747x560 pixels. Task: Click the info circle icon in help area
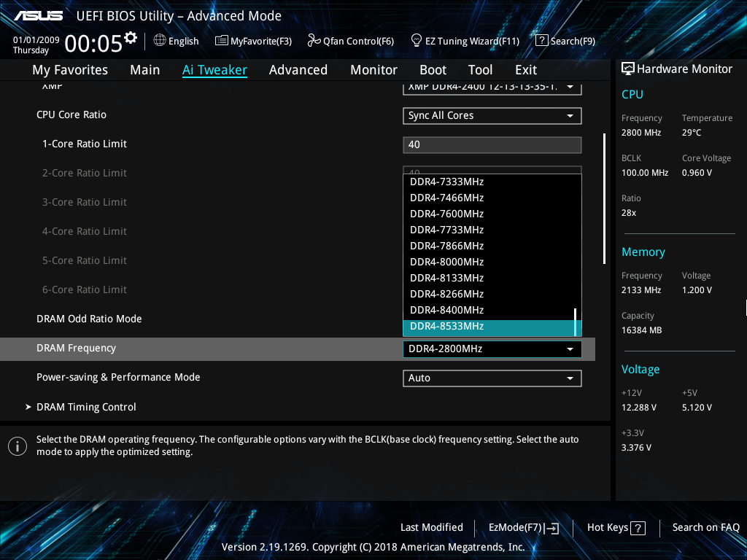click(18, 446)
